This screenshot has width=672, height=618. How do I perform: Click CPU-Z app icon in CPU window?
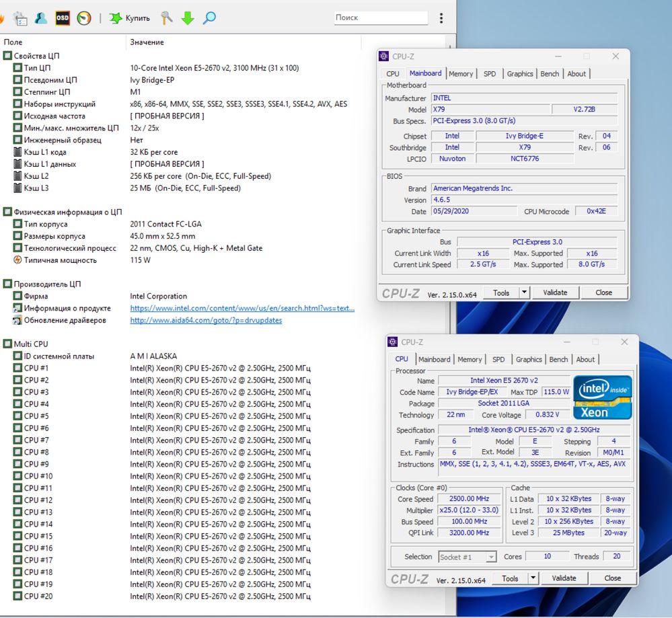tap(393, 342)
